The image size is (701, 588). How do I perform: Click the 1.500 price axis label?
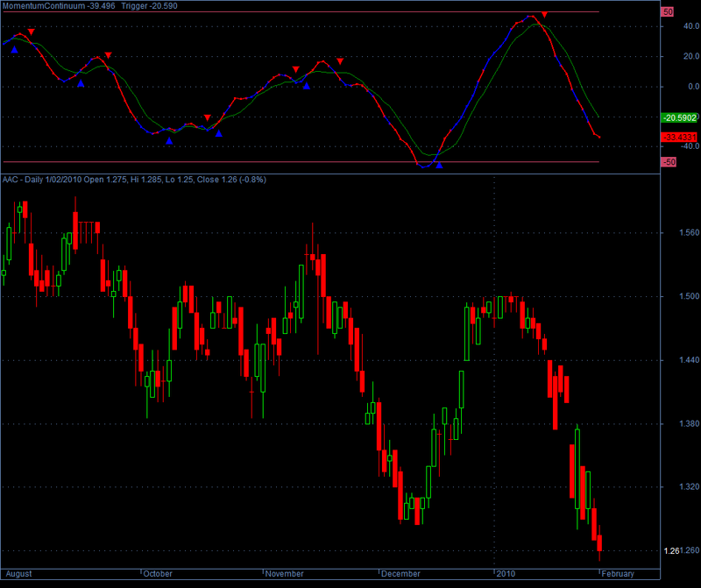coord(690,296)
